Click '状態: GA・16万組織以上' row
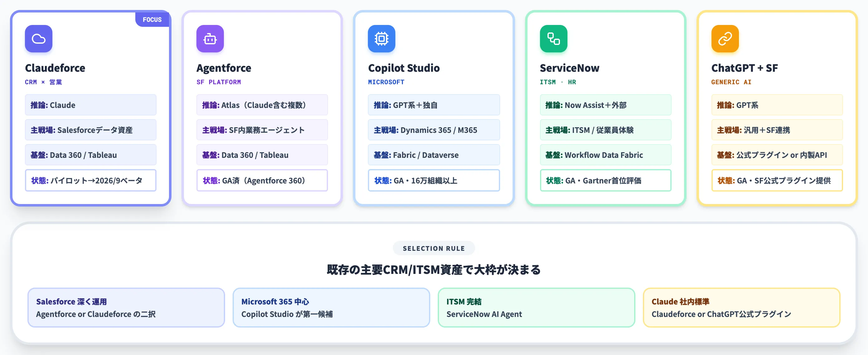This screenshot has width=868, height=355. coord(434,180)
